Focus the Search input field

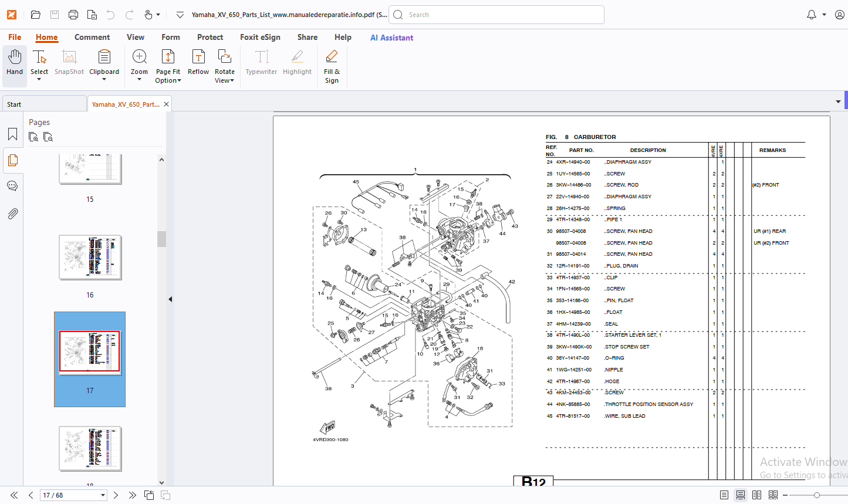click(496, 15)
